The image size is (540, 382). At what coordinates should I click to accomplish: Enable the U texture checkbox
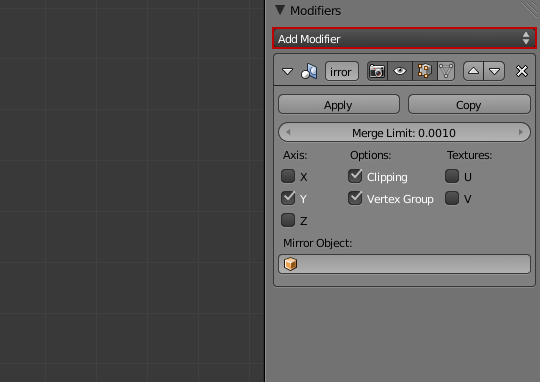click(x=452, y=176)
